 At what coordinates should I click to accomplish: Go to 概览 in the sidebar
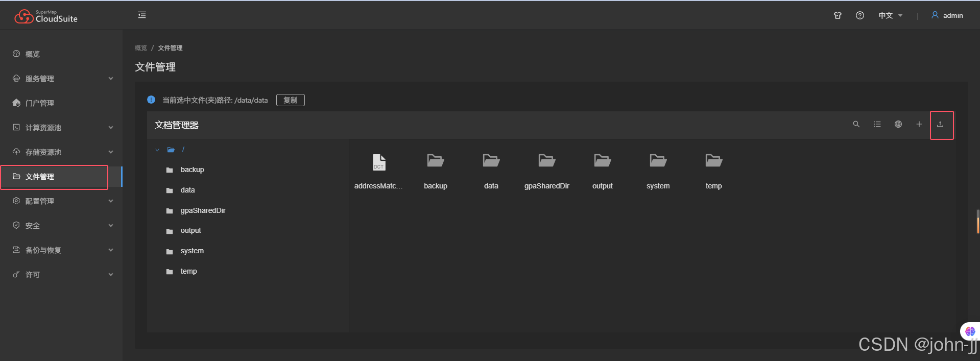(x=61, y=54)
